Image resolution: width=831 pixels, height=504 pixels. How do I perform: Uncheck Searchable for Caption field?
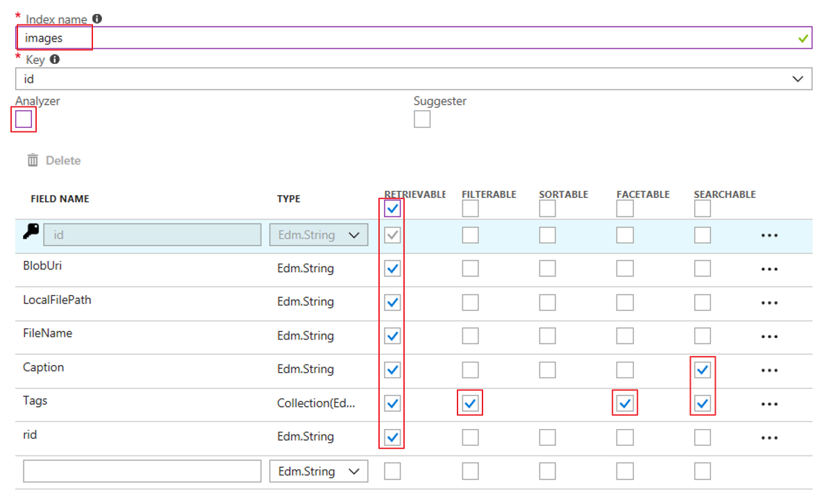click(702, 370)
